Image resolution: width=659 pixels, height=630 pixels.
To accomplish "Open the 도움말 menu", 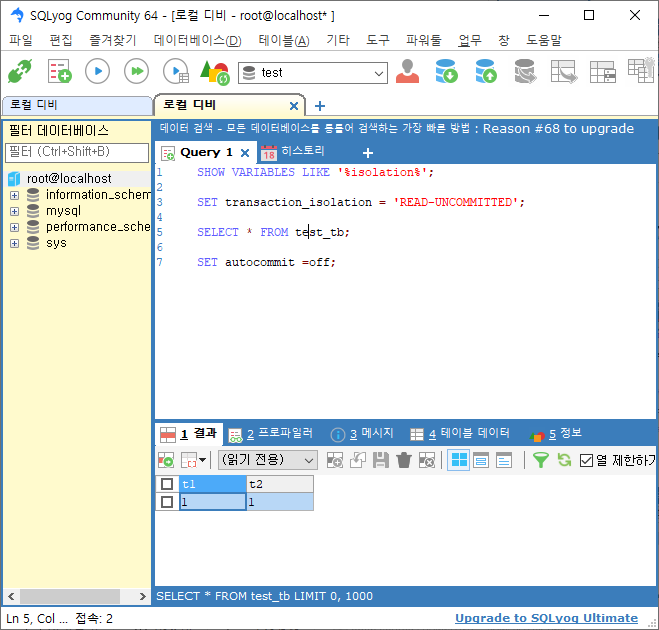I will 544,40.
